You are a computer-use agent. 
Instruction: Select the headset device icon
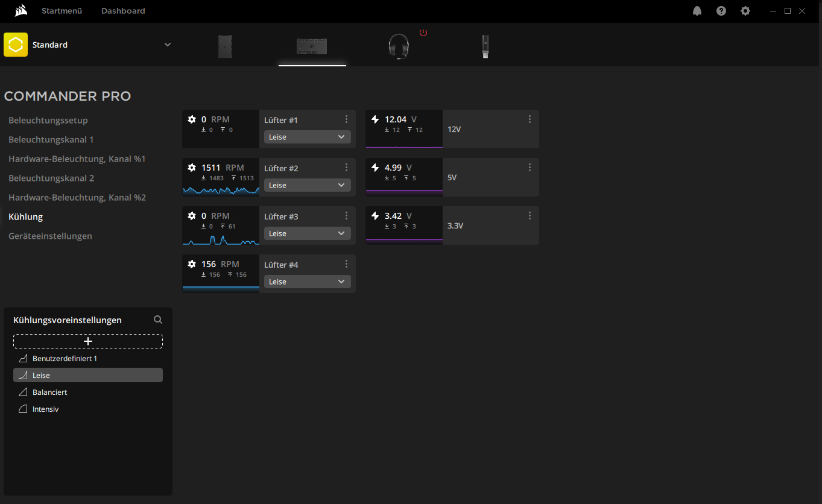399,46
